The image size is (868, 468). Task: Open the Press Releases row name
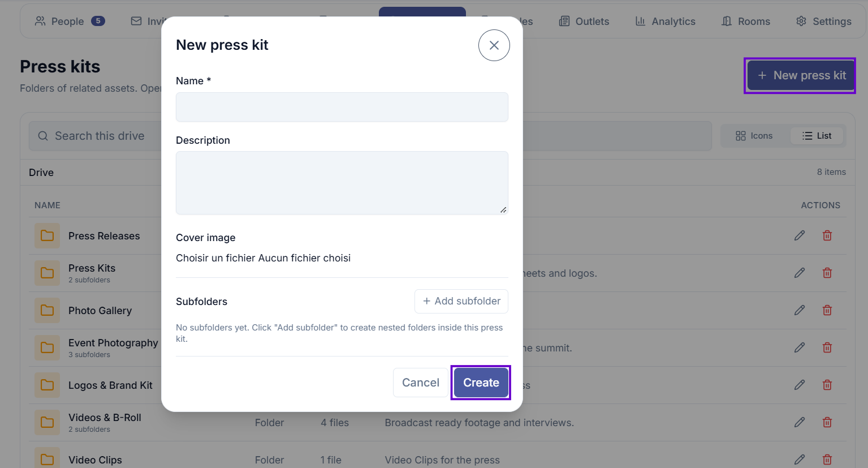[x=104, y=236]
